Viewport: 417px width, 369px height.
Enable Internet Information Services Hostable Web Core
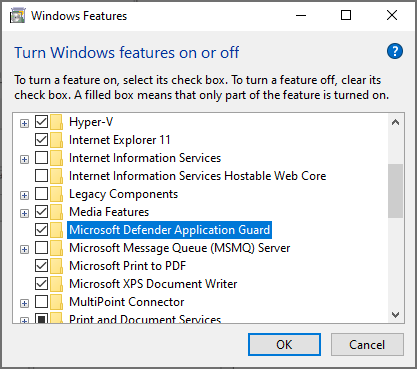(41, 176)
